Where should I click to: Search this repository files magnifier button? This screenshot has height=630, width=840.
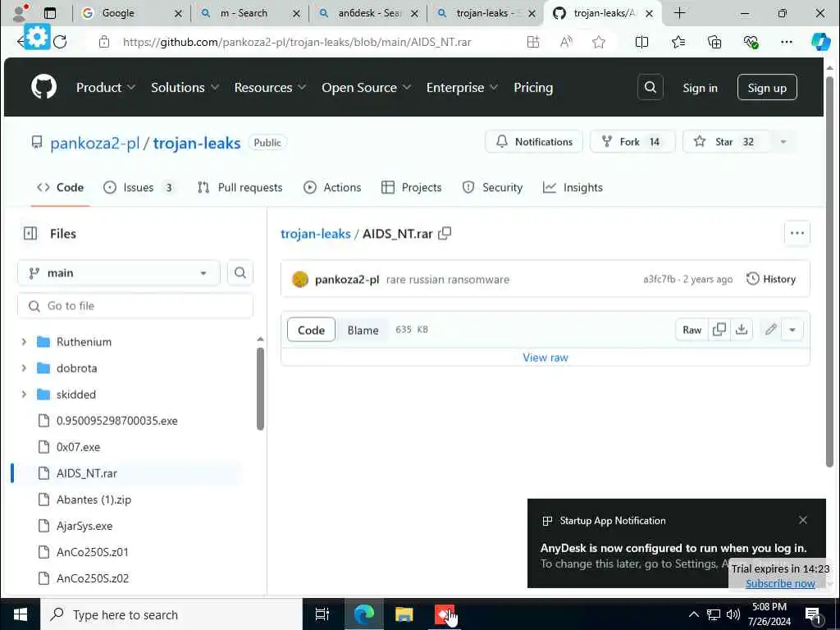240,272
